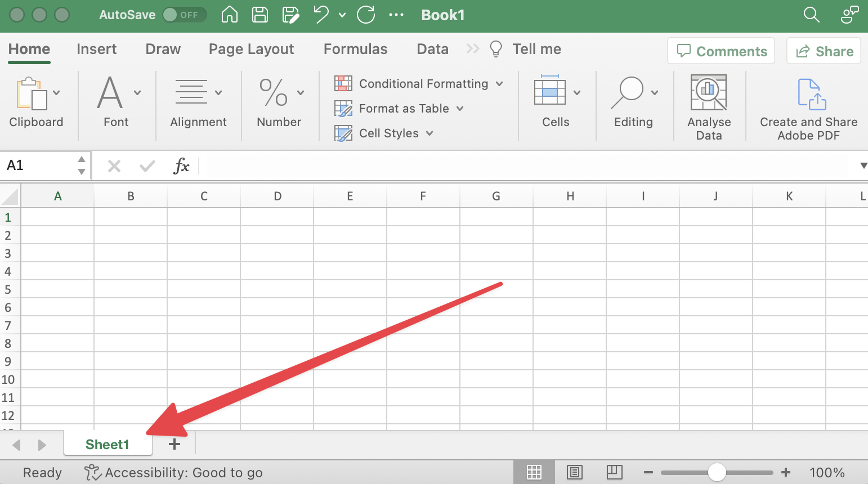Switch to Page Break Preview in status bar
The width and height of the screenshot is (868, 484).
[x=615, y=472]
